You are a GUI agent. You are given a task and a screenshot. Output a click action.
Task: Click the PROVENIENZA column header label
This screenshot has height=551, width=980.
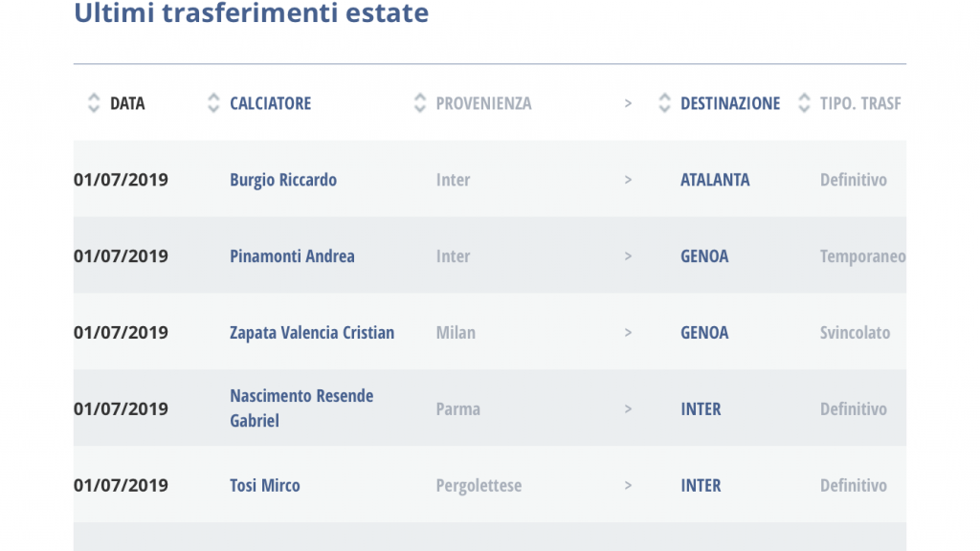[483, 103]
